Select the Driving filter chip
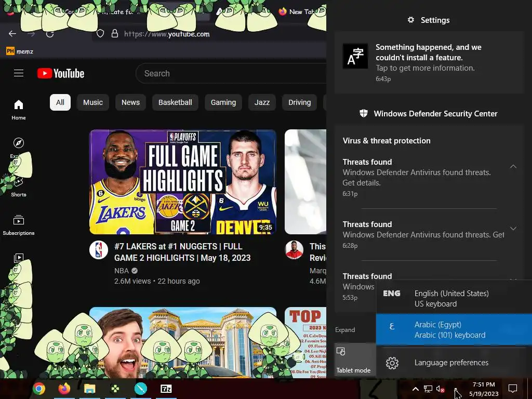532x399 pixels. pos(300,102)
